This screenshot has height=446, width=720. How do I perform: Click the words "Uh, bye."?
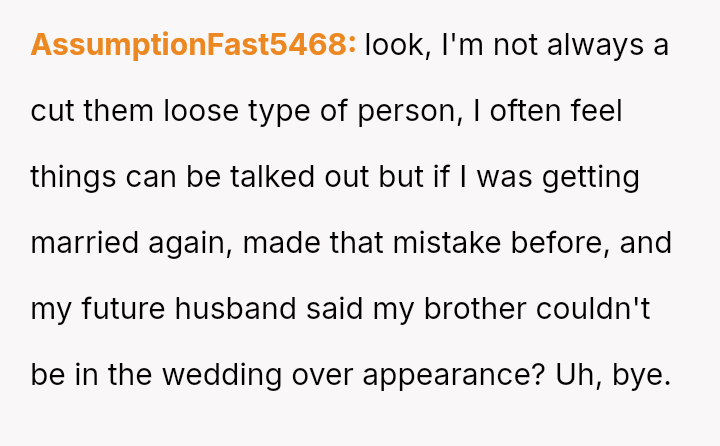tap(612, 375)
